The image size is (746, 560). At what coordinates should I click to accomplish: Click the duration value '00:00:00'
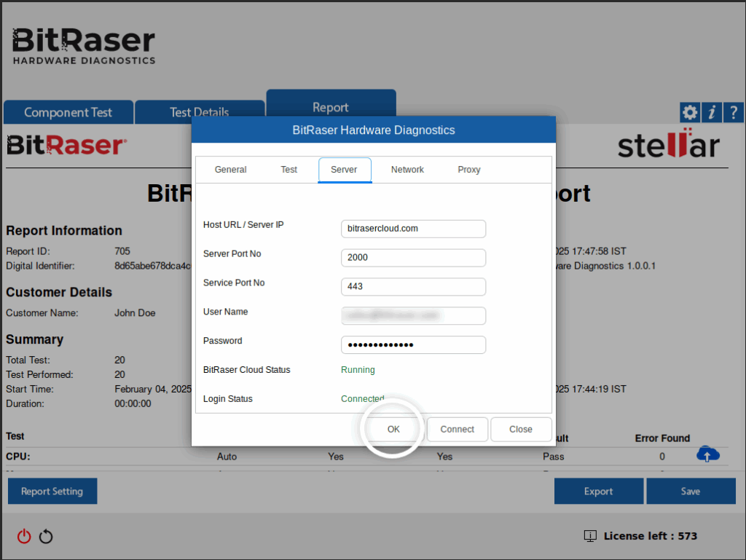point(133,403)
